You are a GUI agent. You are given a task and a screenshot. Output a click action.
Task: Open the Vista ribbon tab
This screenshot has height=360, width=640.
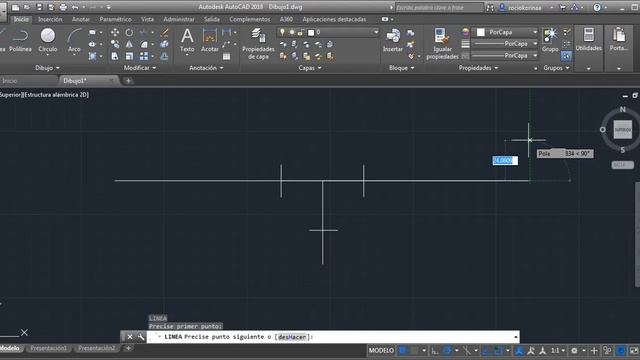147,19
